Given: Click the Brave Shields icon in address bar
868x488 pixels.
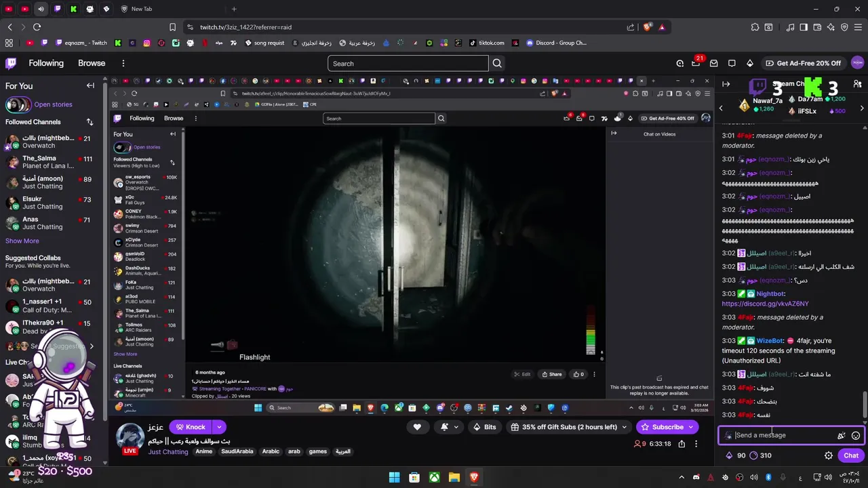Looking at the screenshot, I should (x=647, y=27).
